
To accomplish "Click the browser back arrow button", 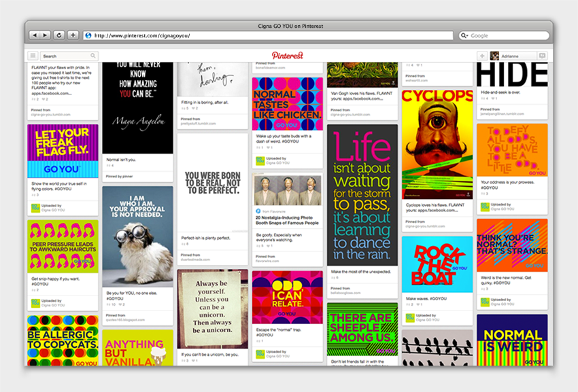I will 35,35.
